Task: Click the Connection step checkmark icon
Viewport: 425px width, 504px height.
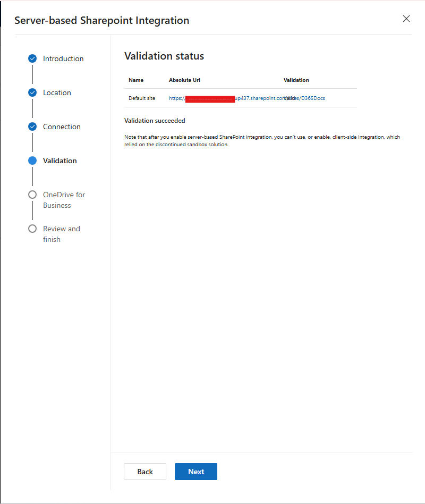Action: click(32, 127)
